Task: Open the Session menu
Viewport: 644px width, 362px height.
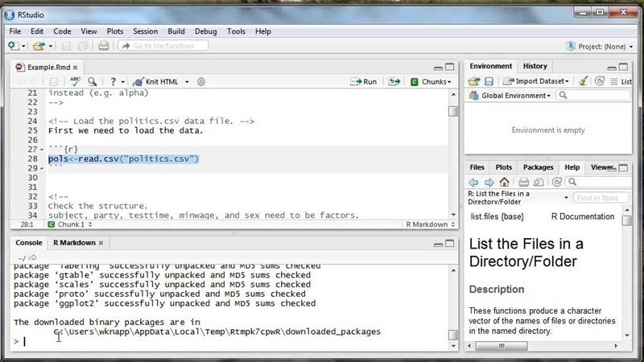Action: pos(146,31)
